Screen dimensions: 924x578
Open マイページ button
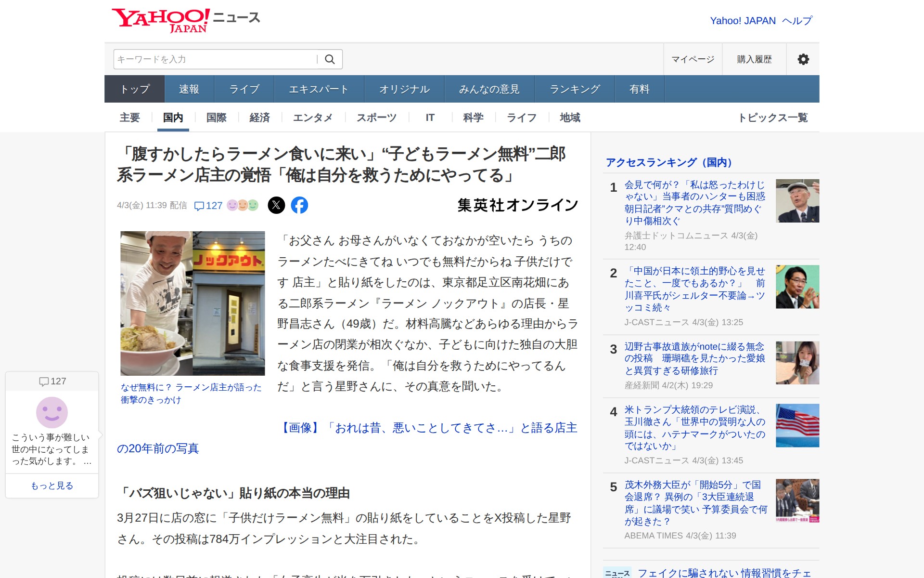pos(693,59)
